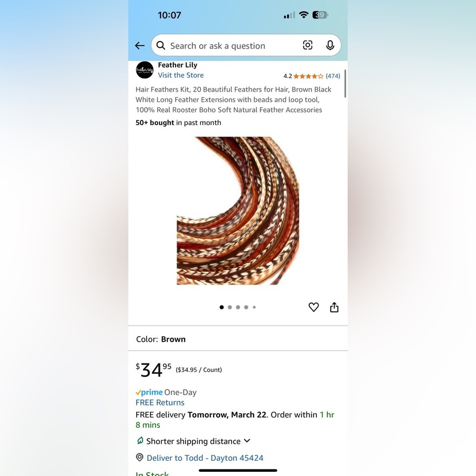Screen dimensions: 476x476
Task: Tap the feather product image
Action: click(x=238, y=211)
